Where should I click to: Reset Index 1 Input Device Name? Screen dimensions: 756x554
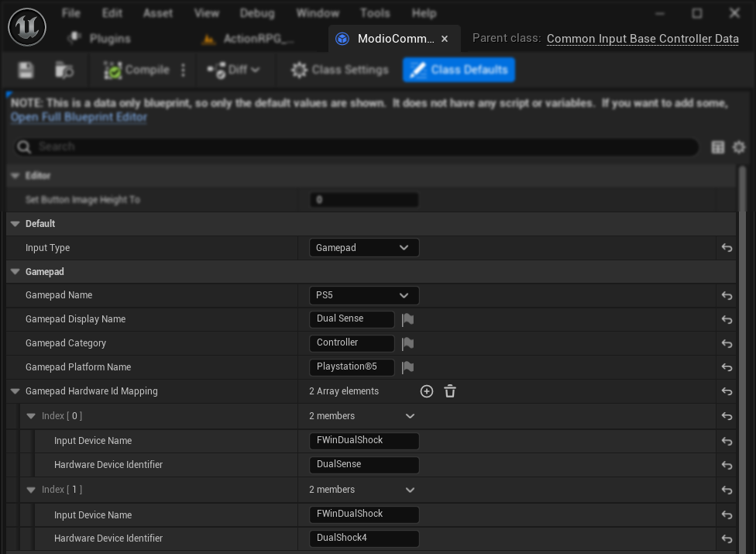pyautogui.click(x=727, y=515)
